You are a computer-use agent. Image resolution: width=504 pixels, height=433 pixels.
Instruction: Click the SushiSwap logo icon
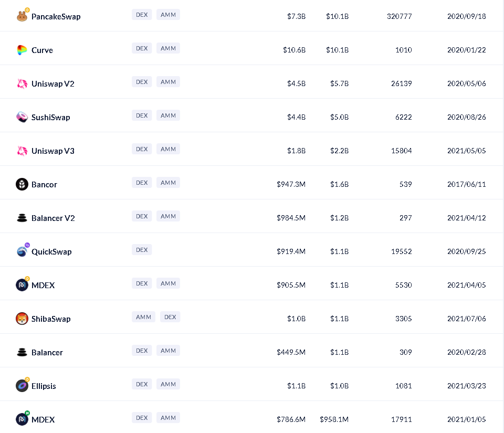[22, 118]
